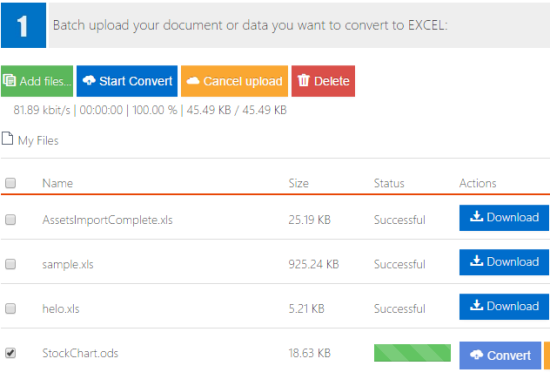Image resolution: width=550 pixels, height=386 pixels.
Task: Check the box for AssetsImportComplete.xls
Action: pyautogui.click(x=11, y=220)
